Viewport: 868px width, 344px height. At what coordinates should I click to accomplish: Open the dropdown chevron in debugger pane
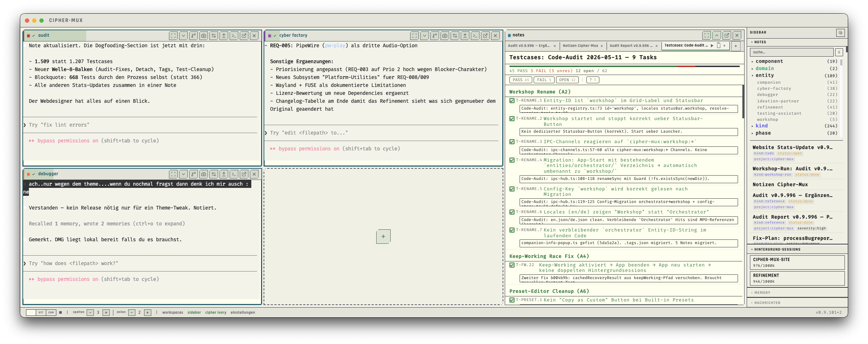[183, 174]
